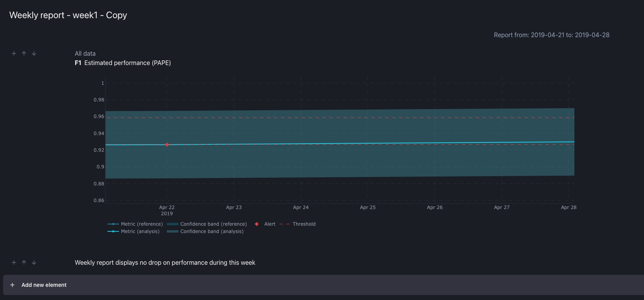Toggle the Threshold legend entry
This screenshot has width=644, height=300.
304,224
